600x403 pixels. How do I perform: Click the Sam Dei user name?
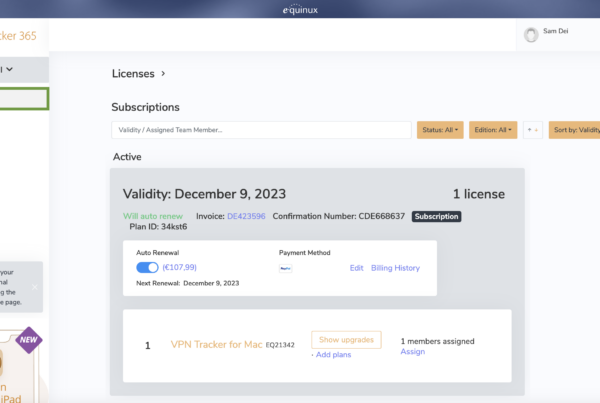(556, 31)
